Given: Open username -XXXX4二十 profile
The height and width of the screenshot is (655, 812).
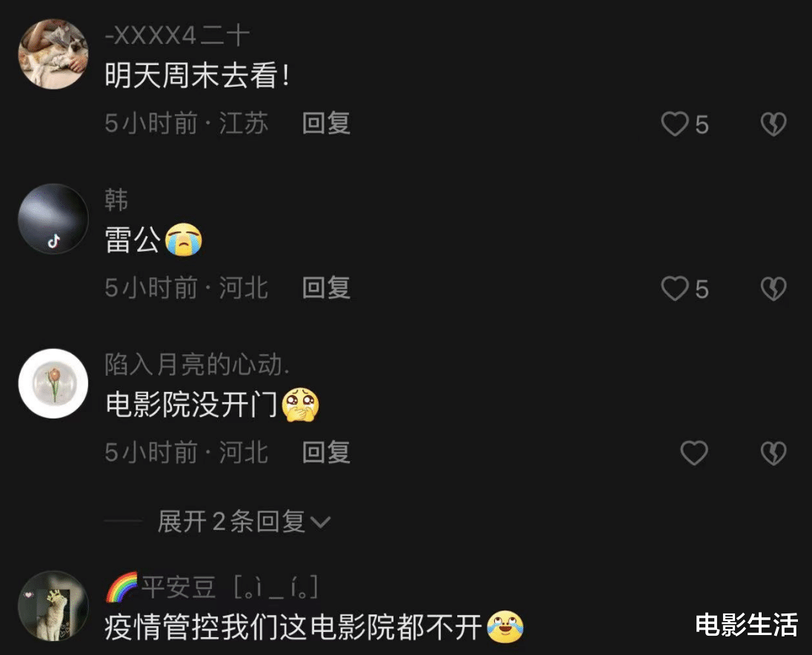Looking at the screenshot, I should [x=177, y=36].
